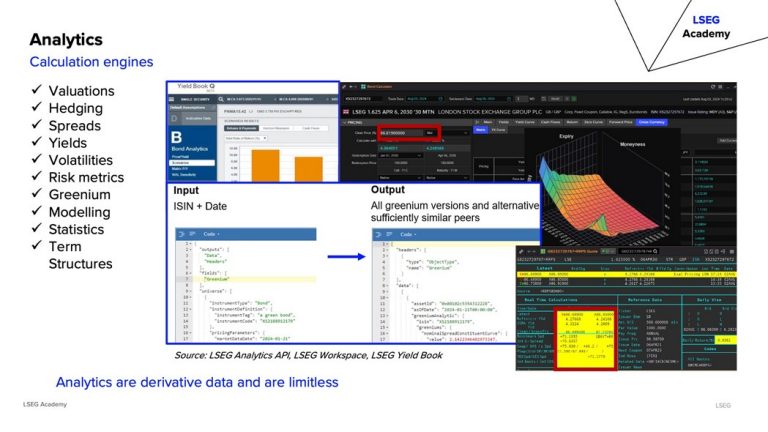Click the Quote window search field

tap(639, 251)
